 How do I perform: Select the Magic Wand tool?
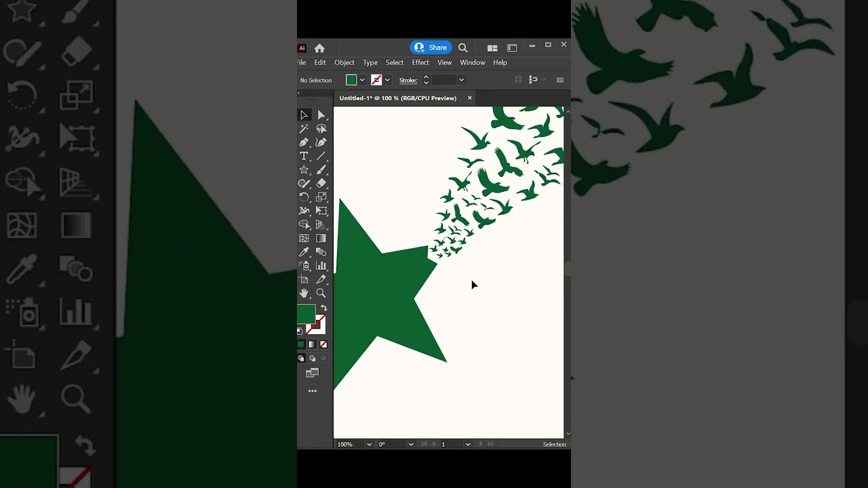point(304,129)
